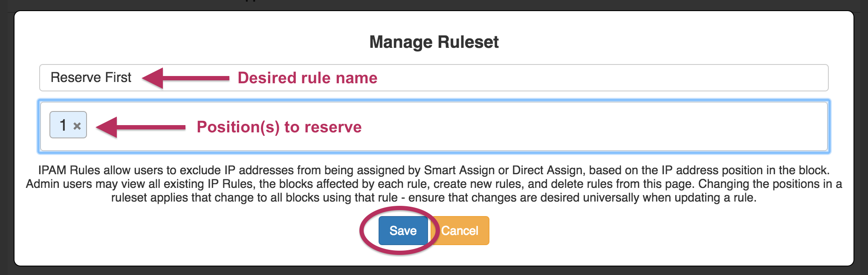Click the "Reserve First" text in name field
The height and width of the screenshot is (275, 868).
(x=91, y=78)
